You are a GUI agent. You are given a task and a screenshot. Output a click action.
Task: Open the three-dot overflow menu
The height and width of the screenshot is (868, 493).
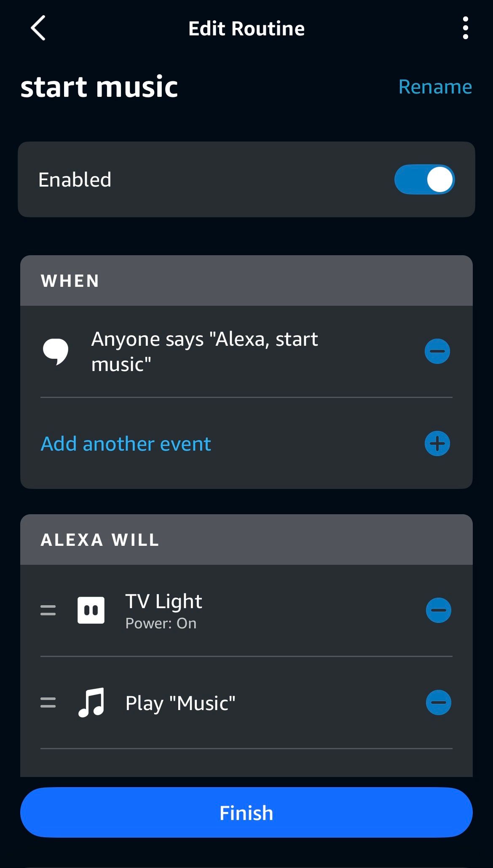pyautogui.click(x=465, y=28)
